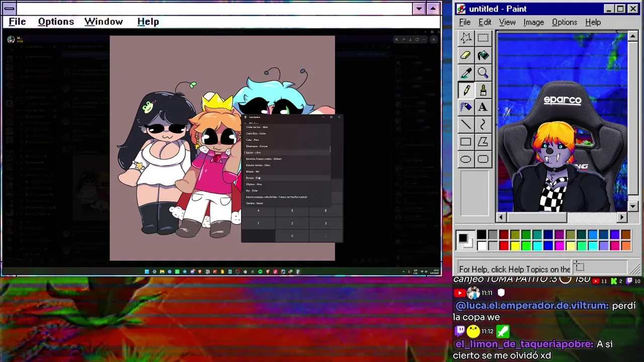644x362 pixels.
Task: Pick the Ellipse shape tool
Action: tap(465, 159)
